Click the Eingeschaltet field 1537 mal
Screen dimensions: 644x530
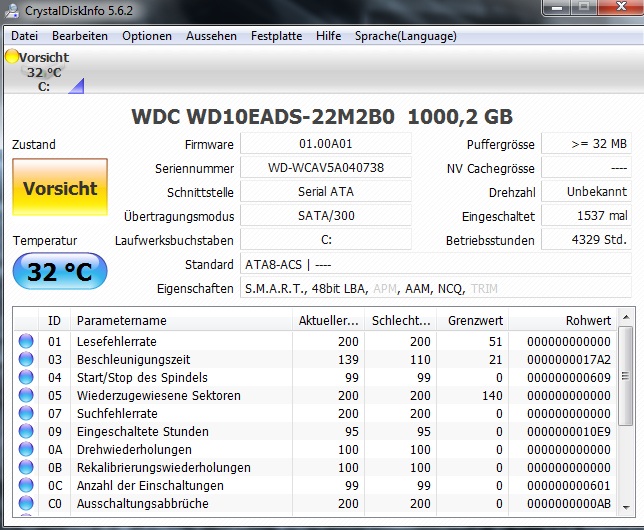[586, 215]
